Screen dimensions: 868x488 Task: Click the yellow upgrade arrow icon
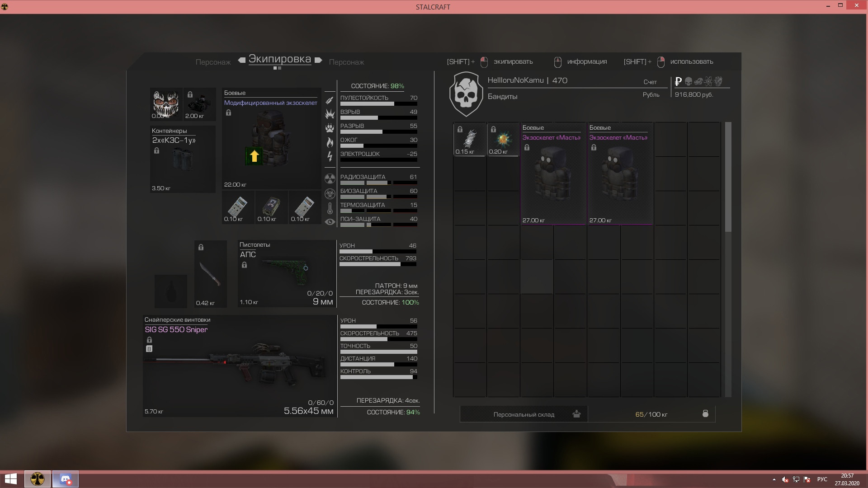(254, 156)
